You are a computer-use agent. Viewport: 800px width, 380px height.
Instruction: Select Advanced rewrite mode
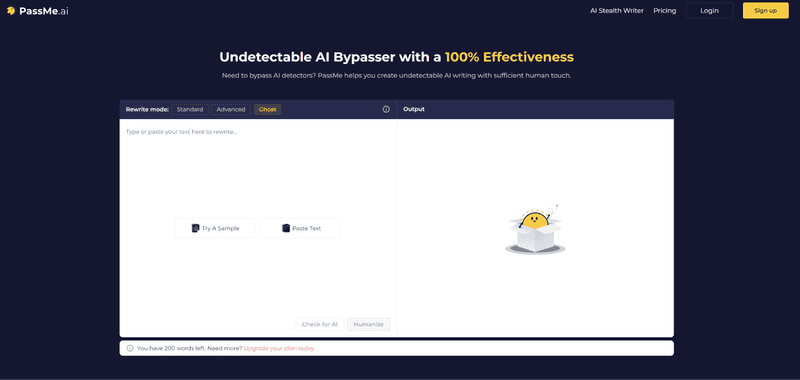coord(231,109)
